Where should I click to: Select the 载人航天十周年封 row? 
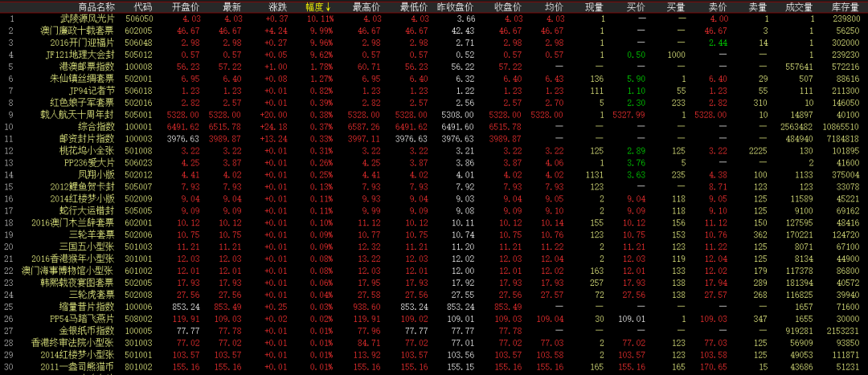(434, 115)
